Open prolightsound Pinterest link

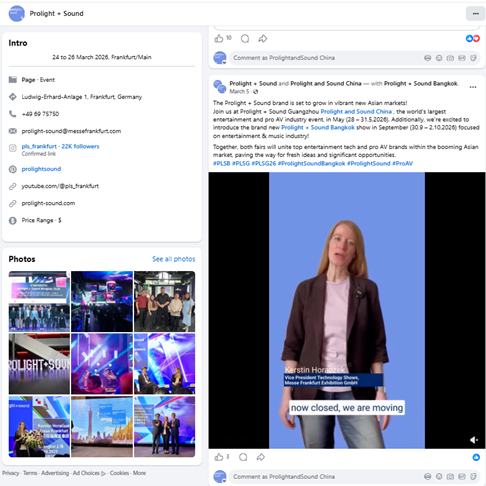pyautogui.click(x=41, y=169)
